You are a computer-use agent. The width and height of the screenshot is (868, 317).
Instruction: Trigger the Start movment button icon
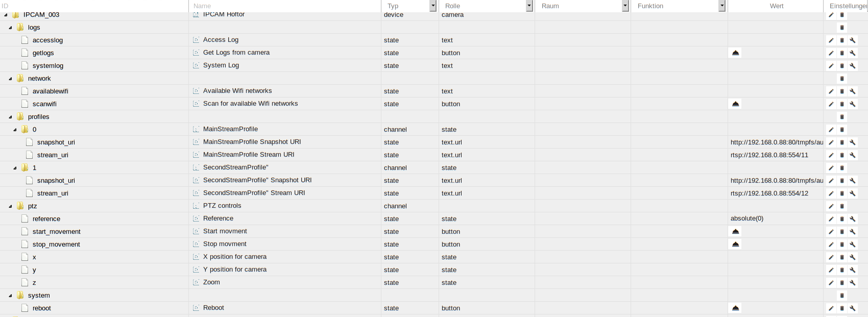point(735,231)
